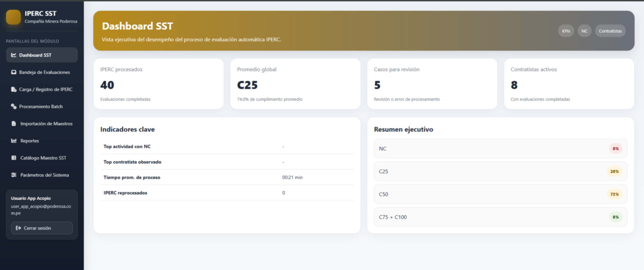Click the bar chart icon beside Reportes
Screen dimensions: 644x270
14,141
